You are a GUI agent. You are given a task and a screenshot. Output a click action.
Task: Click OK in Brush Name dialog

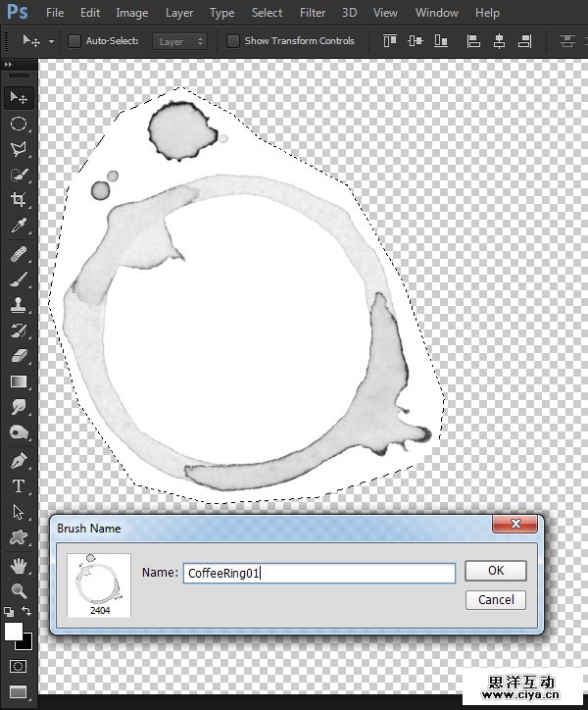pos(496,571)
